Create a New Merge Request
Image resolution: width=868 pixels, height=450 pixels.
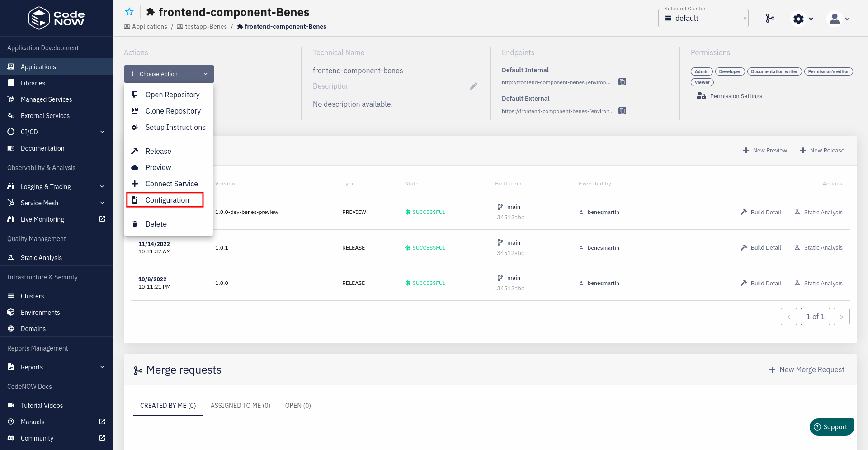click(807, 369)
